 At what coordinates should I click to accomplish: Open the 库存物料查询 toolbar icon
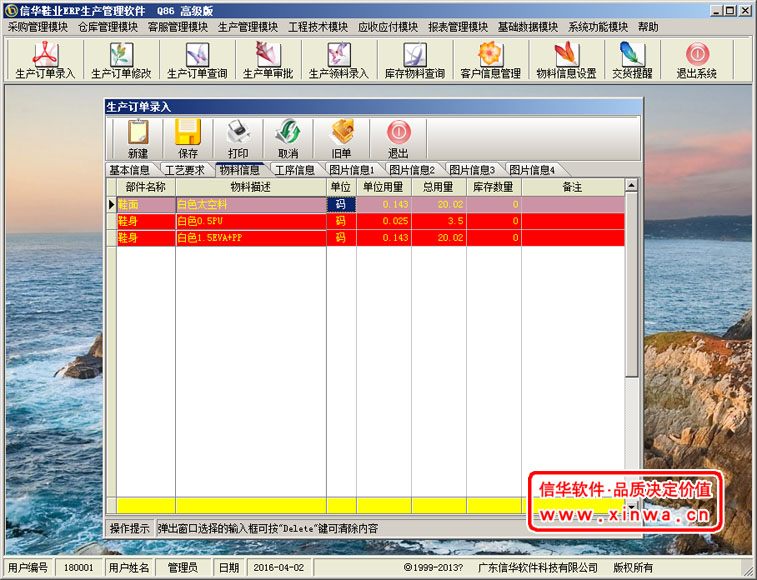click(415, 60)
